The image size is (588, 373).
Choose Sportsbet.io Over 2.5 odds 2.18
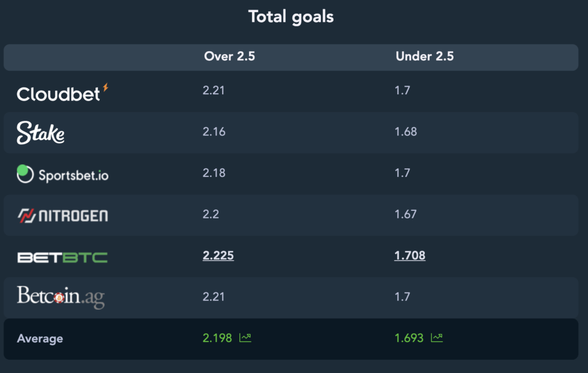(214, 173)
